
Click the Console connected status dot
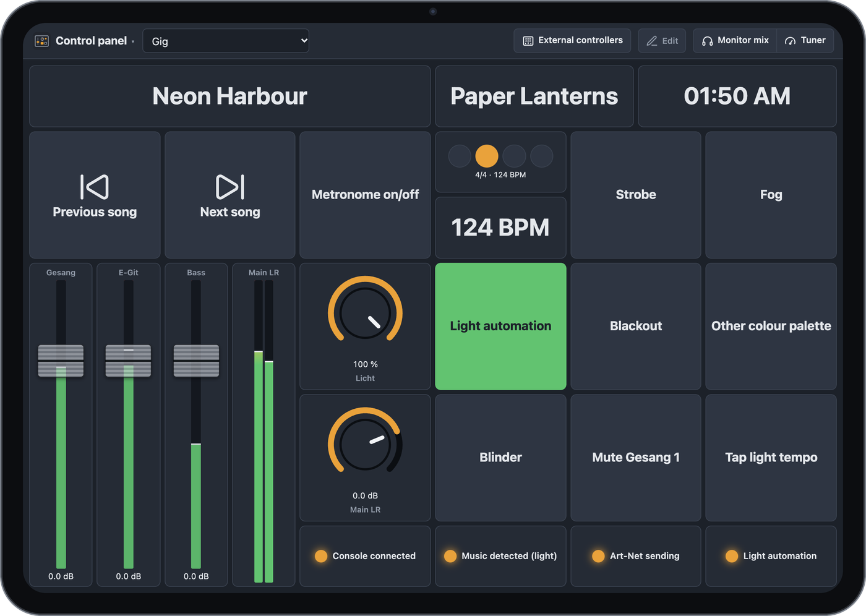pyautogui.click(x=321, y=556)
